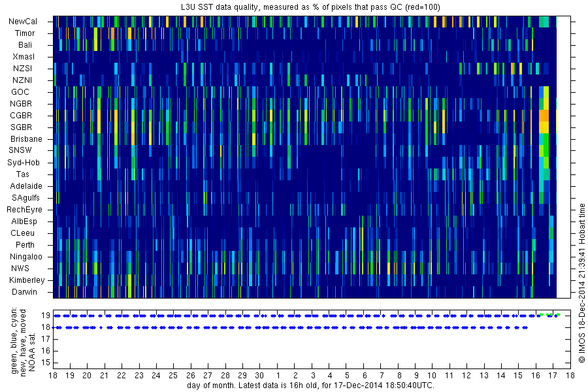Viewport: 588px width, 392px height.
Task: Click the Ningaloo region label
Action: coord(26,257)
